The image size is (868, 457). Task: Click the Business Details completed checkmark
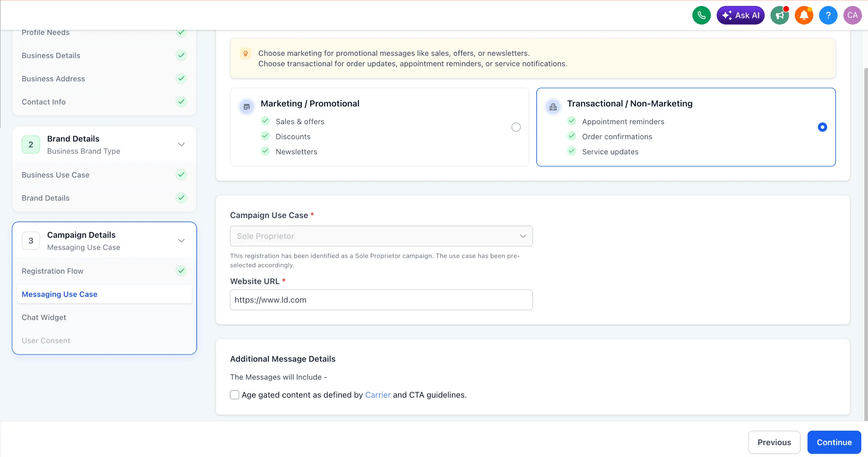click(x=181, y=55)
